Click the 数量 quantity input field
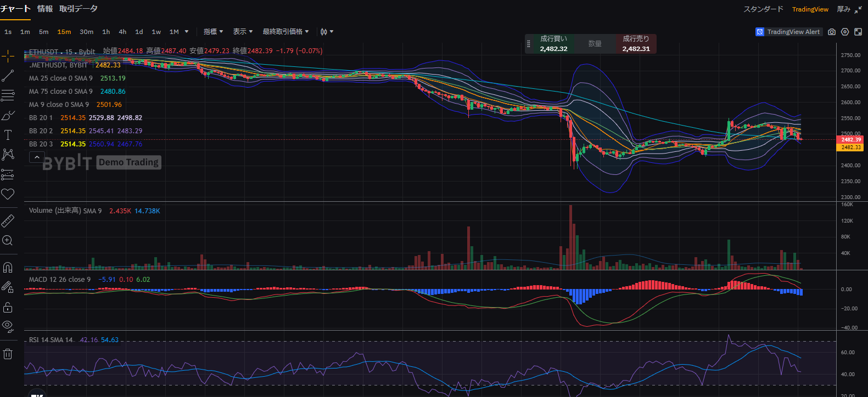 [595, 44]
